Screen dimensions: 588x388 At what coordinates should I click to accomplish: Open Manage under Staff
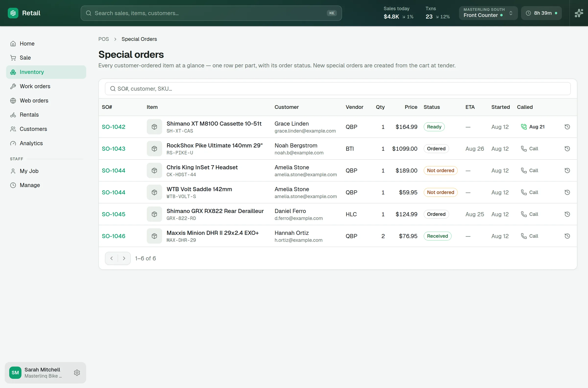[46, 185]
